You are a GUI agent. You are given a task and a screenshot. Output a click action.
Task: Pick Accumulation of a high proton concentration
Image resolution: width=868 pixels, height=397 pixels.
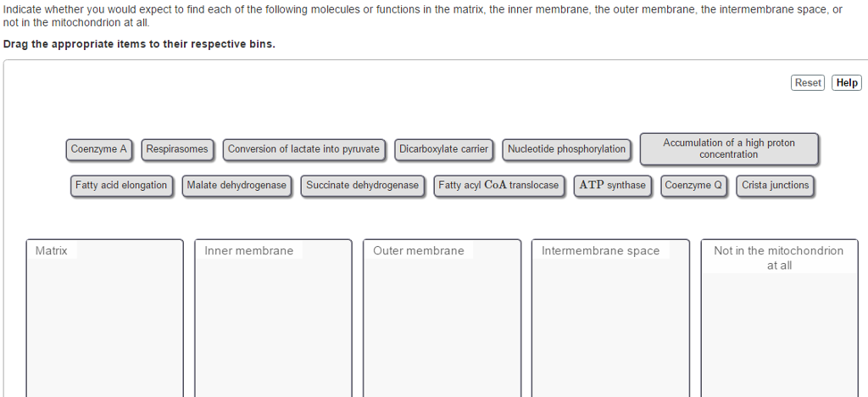tap(729, 149)
